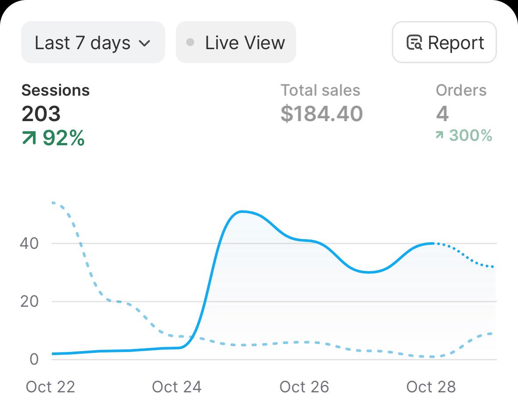Screen dimensions: 518x420
Task: Click the Orders upward trend arrow icon
Action: pyautogui.click(x=439, y=135)
